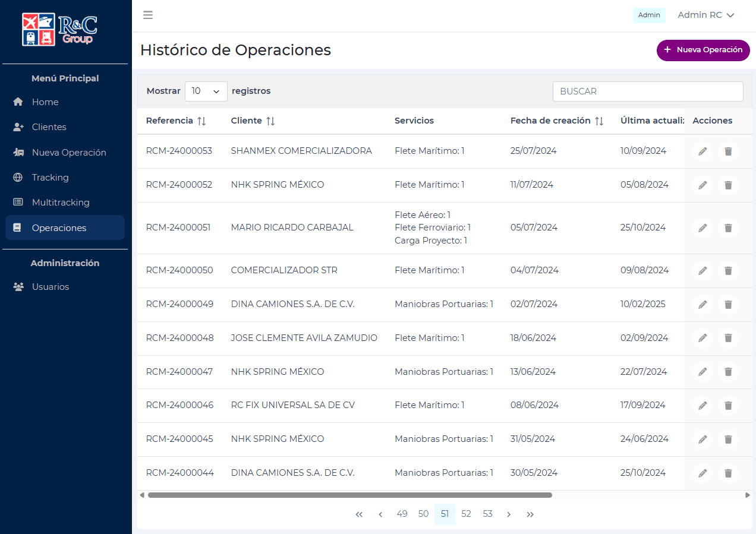Screen dimensions: 756x534
Task: Delete operation RCM-24000045 trash icon
Action: [x=728, y=440]
